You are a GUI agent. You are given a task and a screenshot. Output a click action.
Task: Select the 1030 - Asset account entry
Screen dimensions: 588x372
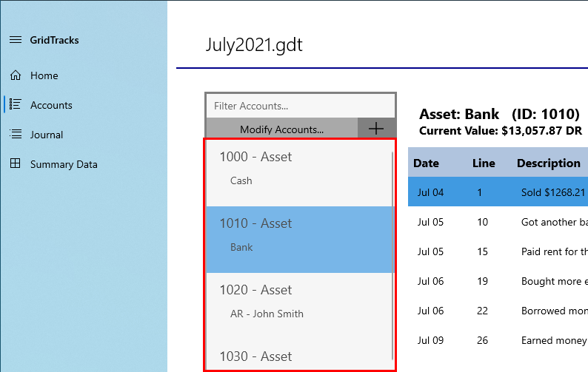tap(299, 355)
